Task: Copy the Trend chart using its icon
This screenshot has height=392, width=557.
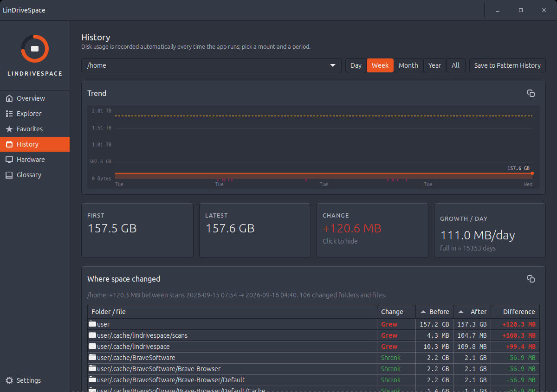Action: (x=531, y=93)
